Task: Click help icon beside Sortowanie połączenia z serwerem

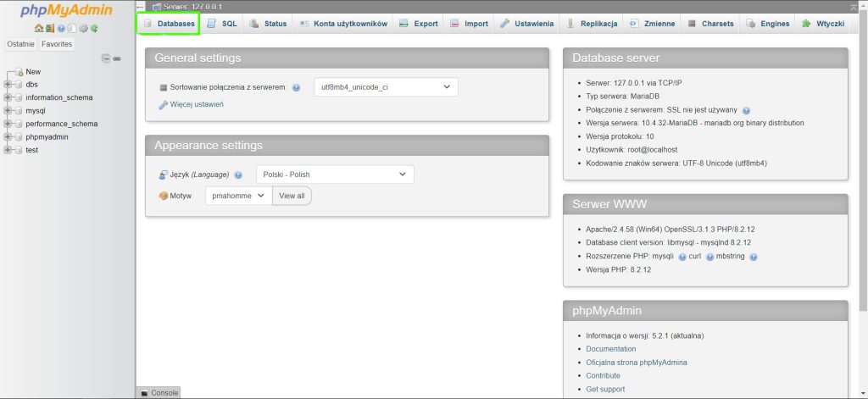Action: click(296, 87)
